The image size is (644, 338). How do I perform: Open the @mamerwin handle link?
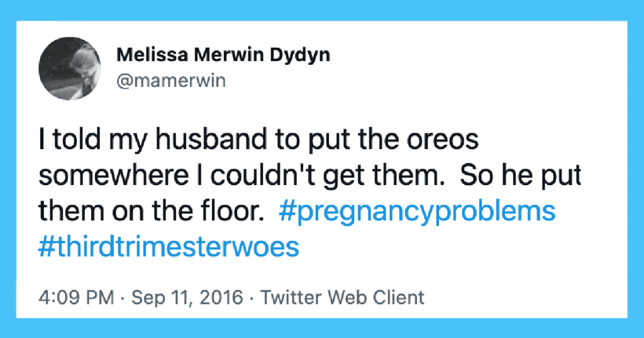171,81
